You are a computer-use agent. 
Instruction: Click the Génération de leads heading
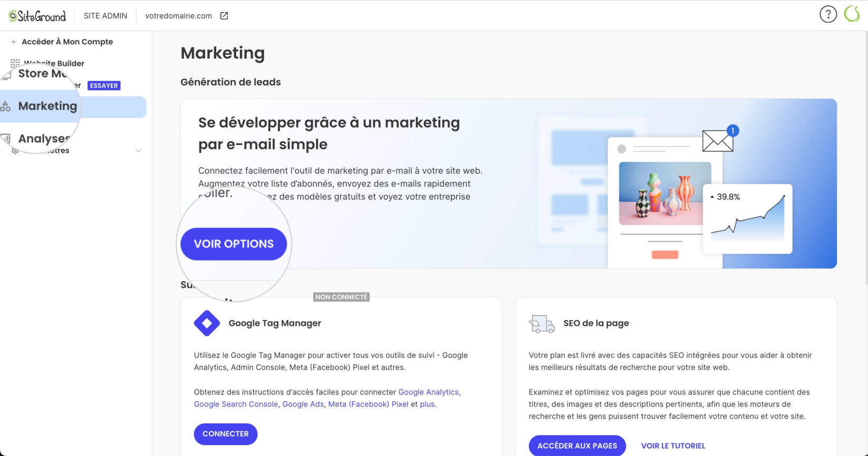click(230, 82)
